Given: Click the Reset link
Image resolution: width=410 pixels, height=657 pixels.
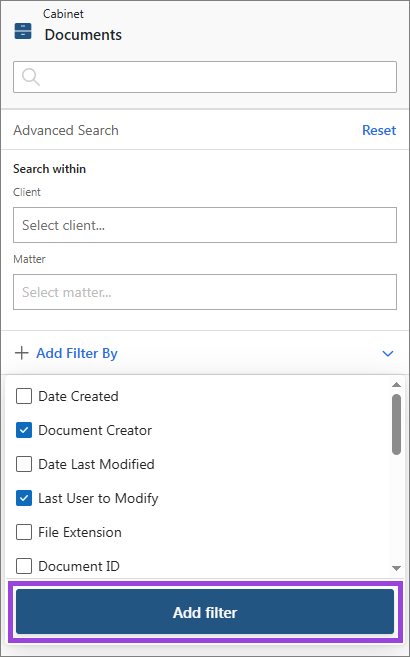Looking at the screenshot, I should coord(379,130).
